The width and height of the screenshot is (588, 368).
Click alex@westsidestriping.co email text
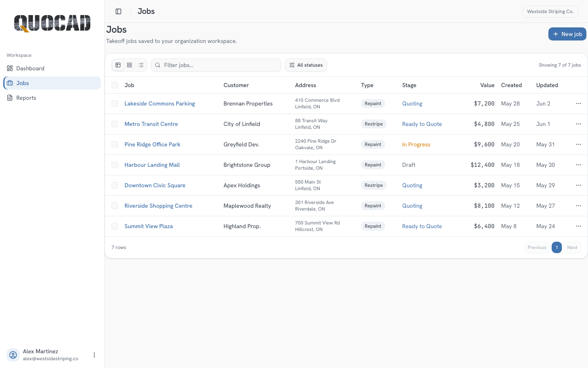[51, 359]
